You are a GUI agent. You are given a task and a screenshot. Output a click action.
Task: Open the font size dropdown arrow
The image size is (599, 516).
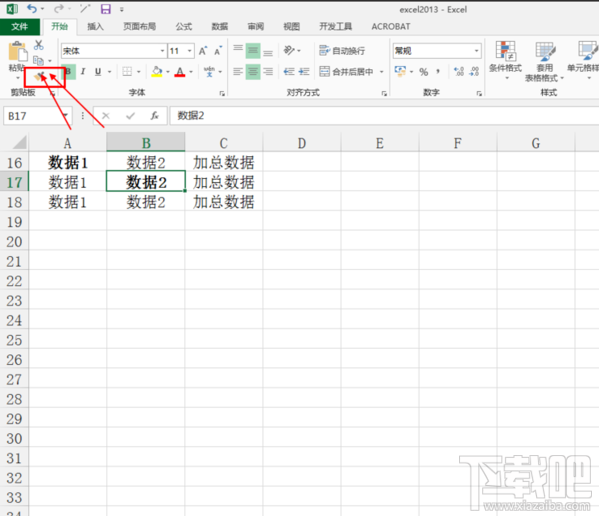pos(189,51)
